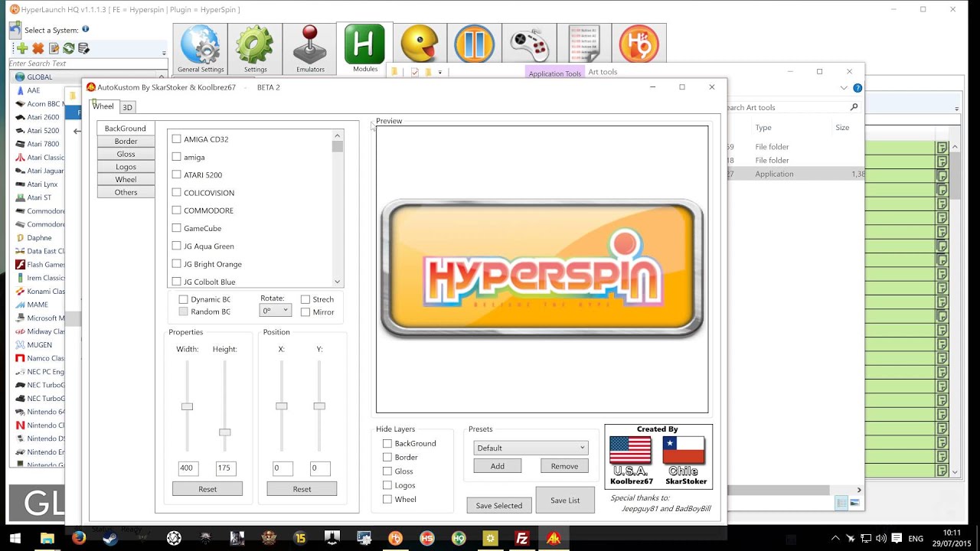Click the X position slider handle
This screenshot has width=980, height=551.
pyautogui.click(x=281, y=406)
